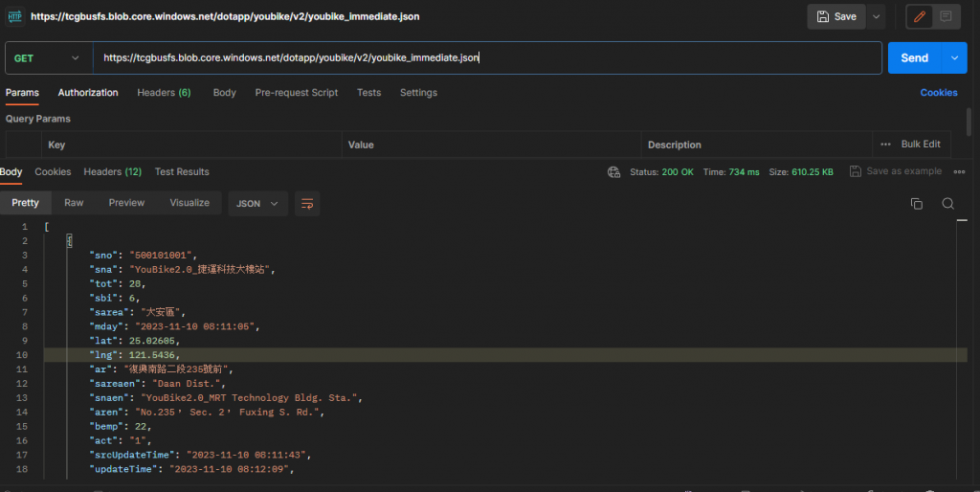Open the request Settings tab
This screenshot has width=980, height=492.
419,93
